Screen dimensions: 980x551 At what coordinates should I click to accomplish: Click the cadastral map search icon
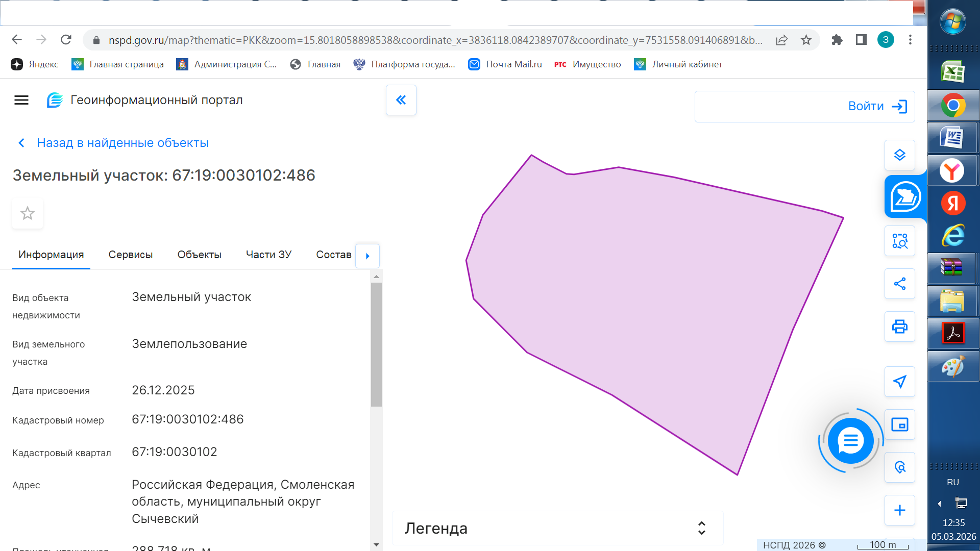[905, 197]
